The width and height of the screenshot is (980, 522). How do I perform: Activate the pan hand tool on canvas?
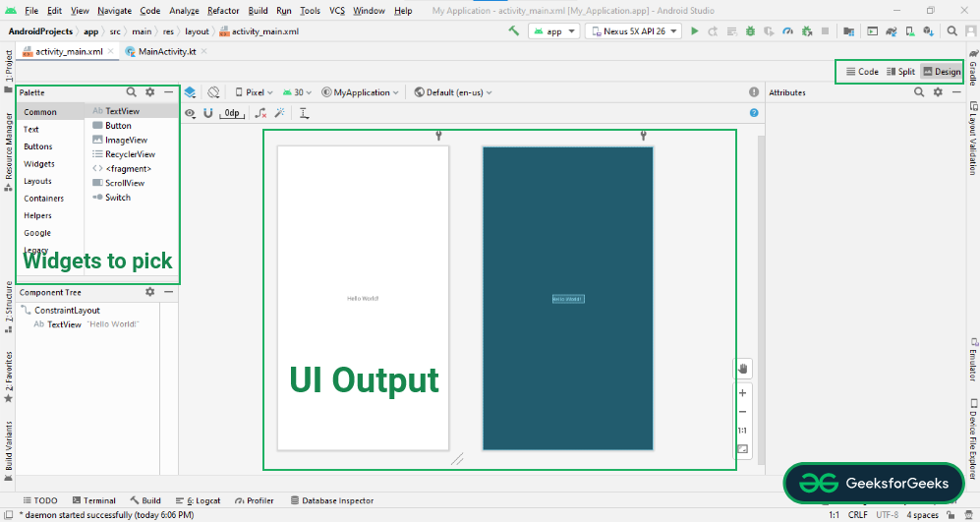pyautogui.click(x=742, y=368)
